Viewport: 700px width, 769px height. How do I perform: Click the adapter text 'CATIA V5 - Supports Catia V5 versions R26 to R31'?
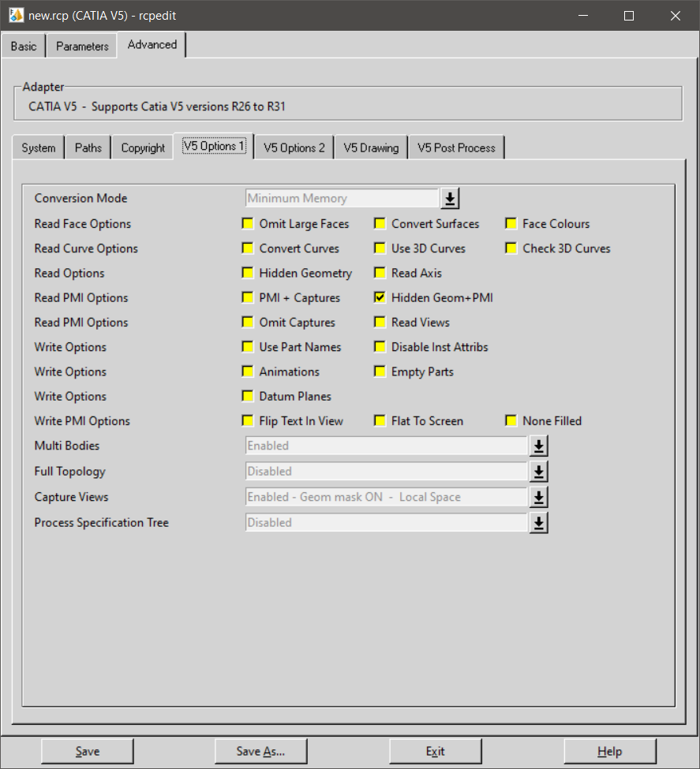coord(157,106)
